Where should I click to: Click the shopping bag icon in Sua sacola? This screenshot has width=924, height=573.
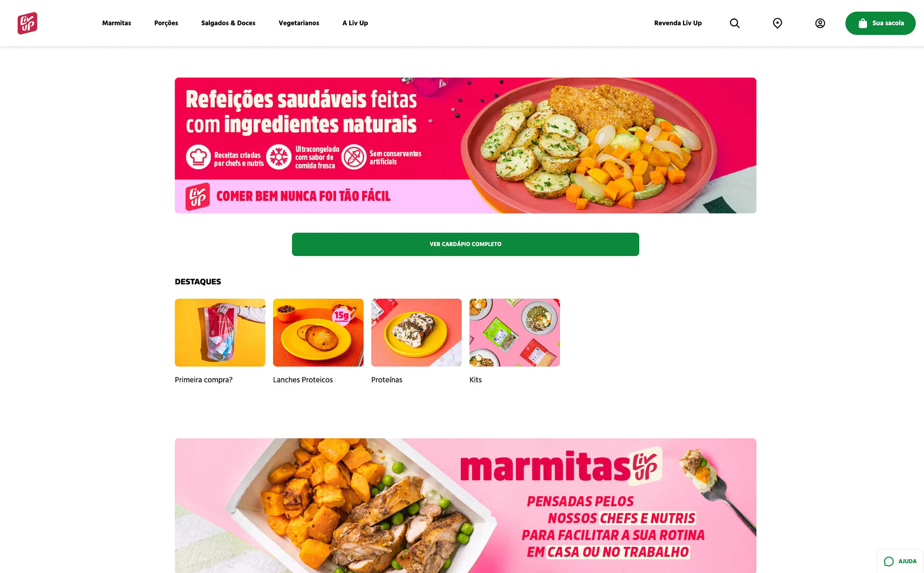[x=862, y=23]
